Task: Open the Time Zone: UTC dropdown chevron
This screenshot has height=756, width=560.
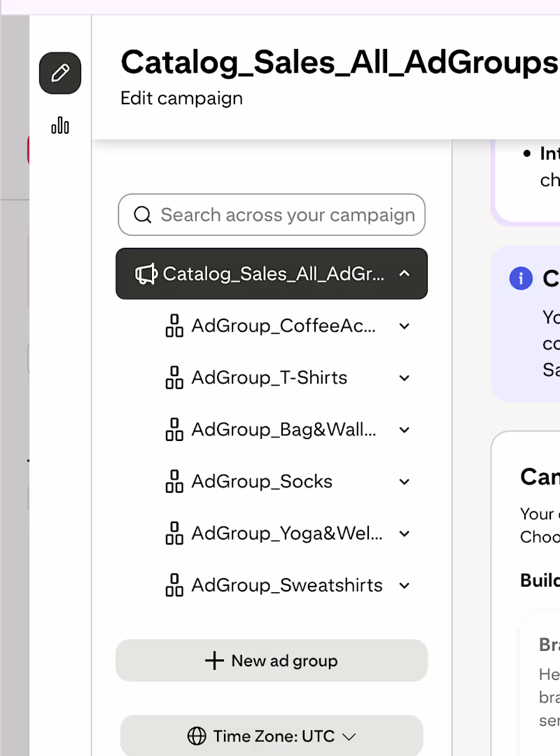Action: click(349, 736)
